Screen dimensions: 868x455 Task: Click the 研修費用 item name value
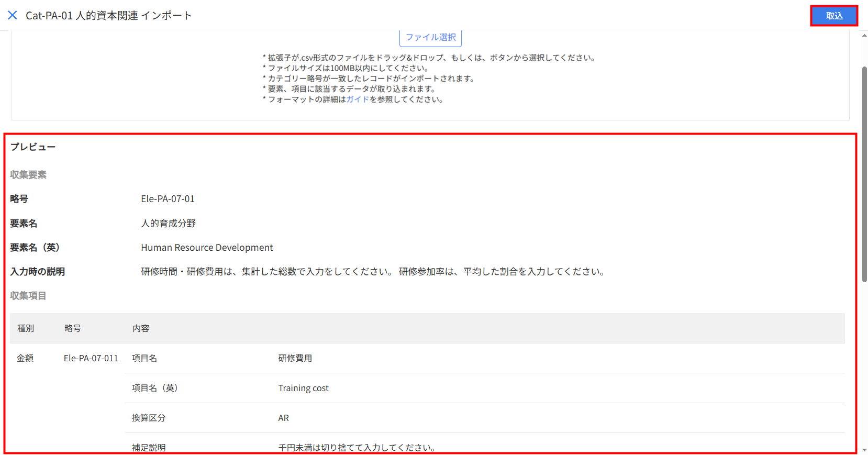pyautogui.click(x=295, y=358)
